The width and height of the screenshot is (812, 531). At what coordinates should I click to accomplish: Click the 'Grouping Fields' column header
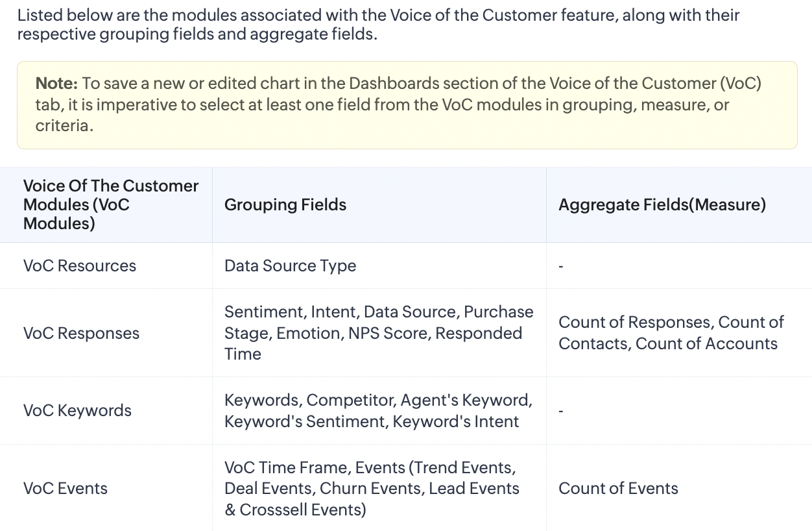click(285, 205)
